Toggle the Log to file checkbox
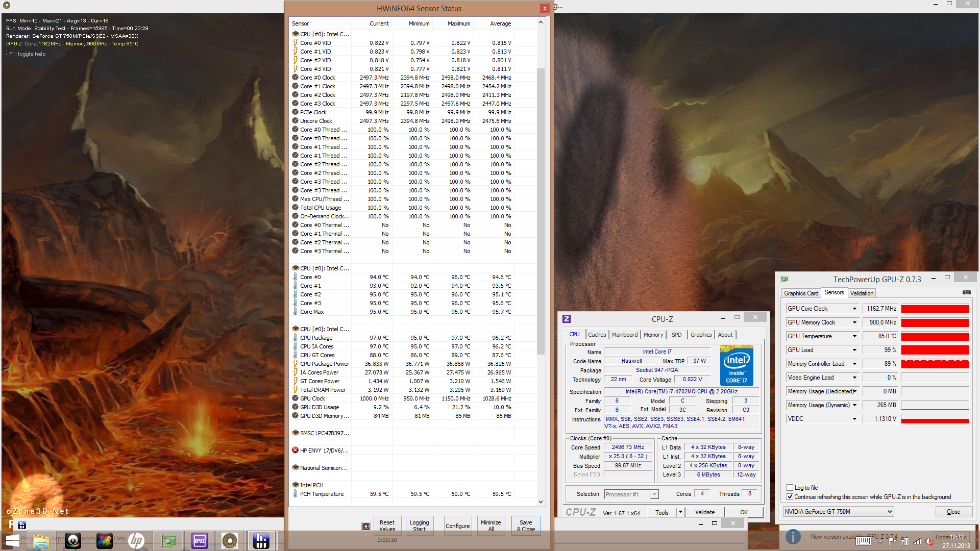 tap(790, 488)
